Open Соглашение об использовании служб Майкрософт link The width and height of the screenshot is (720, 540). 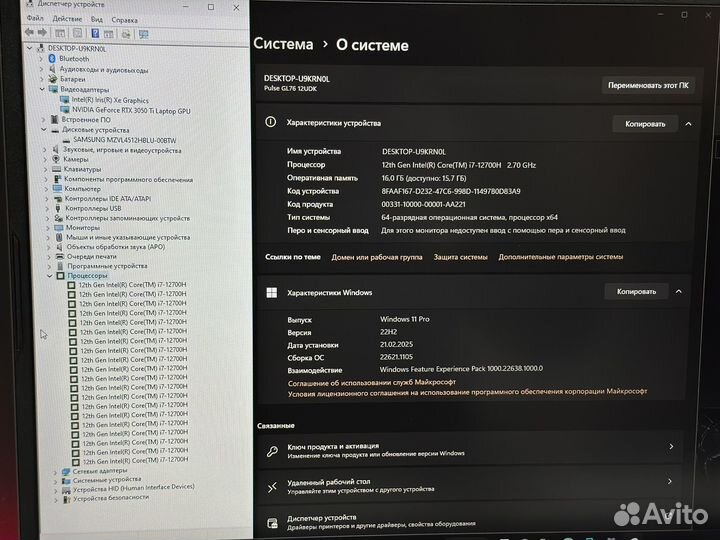tap(372, 382)
